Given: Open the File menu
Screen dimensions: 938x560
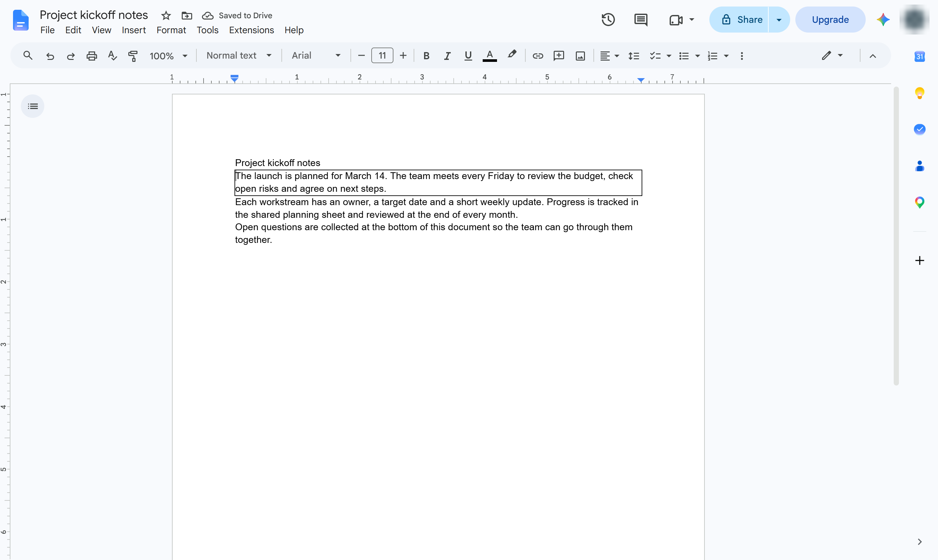Looking at the screenshot, I should click(x=48, y=30).
